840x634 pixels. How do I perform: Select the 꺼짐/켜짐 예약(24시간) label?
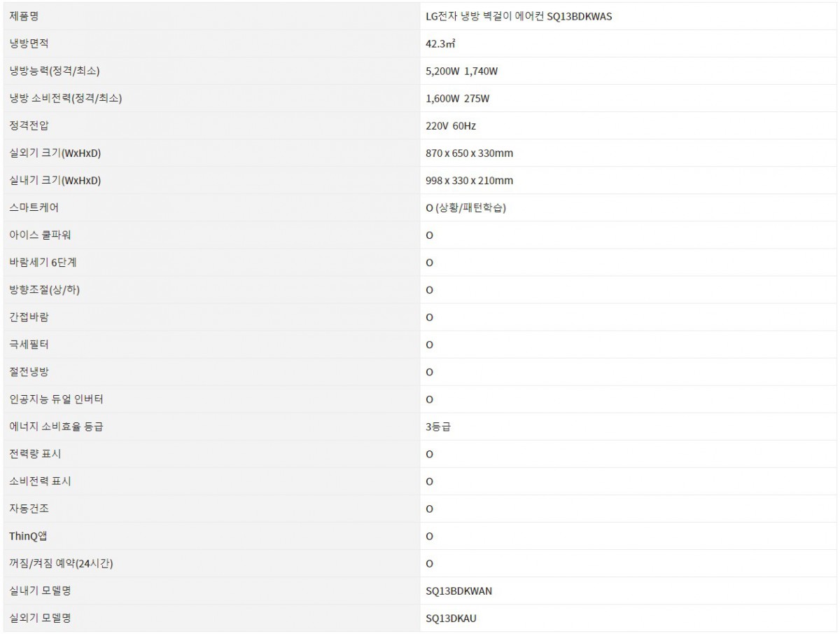point(60,563)
